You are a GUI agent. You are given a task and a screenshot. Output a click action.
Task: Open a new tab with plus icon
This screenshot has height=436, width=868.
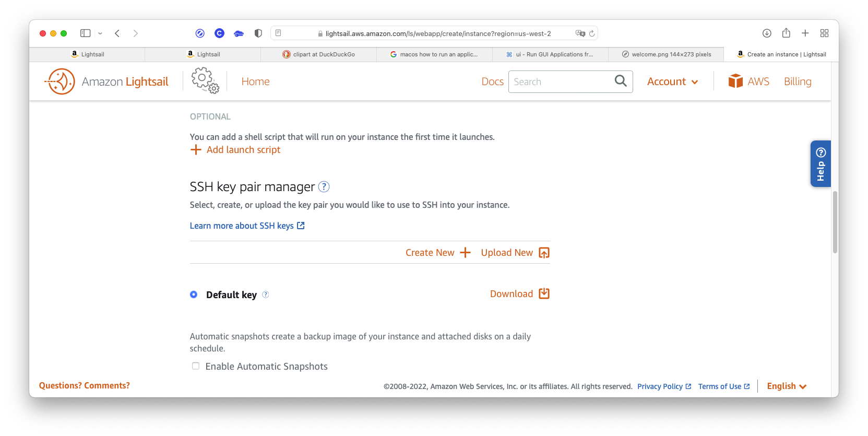(x=805, y=33)
